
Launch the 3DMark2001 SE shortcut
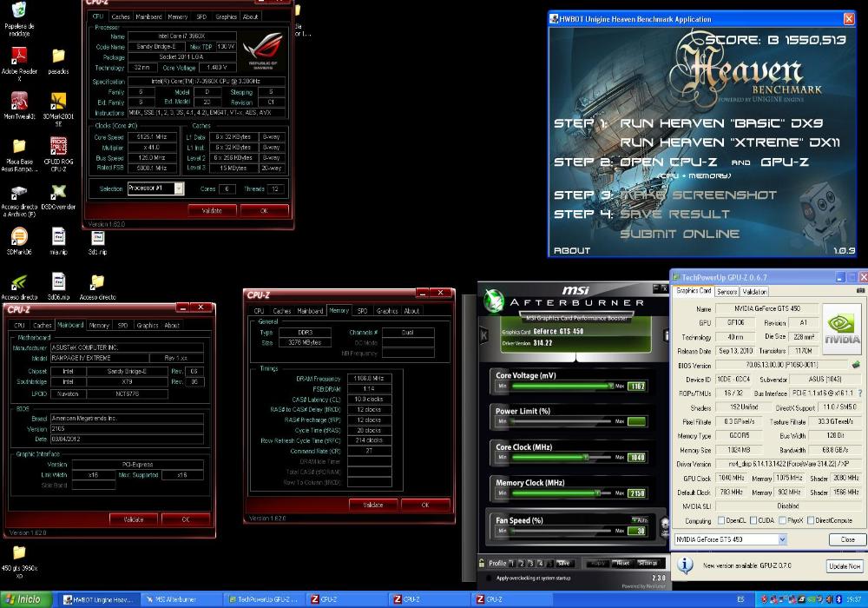(x=58, y=108)
